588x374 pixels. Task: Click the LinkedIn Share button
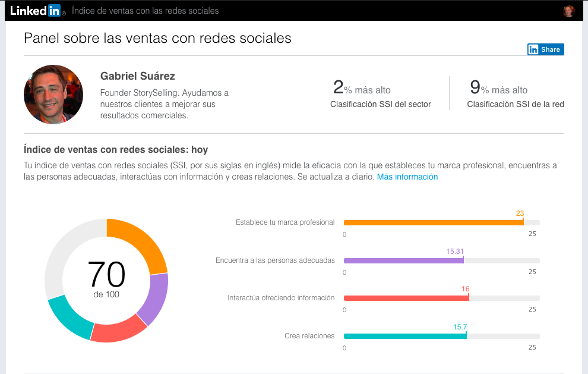546,49
